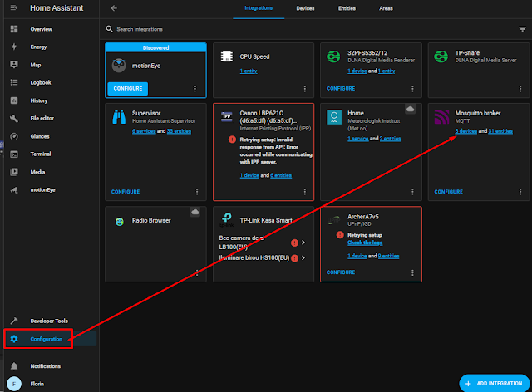This screenshot has height=392, width=532.
Task: Click Configure on ArcherA7v5 card
Action: click(341, 272)
